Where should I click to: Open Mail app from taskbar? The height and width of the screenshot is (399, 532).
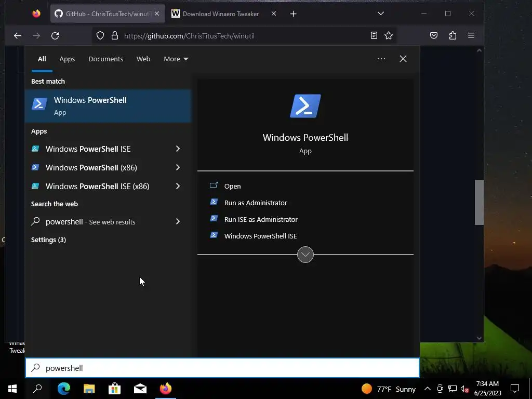point(140,389)
